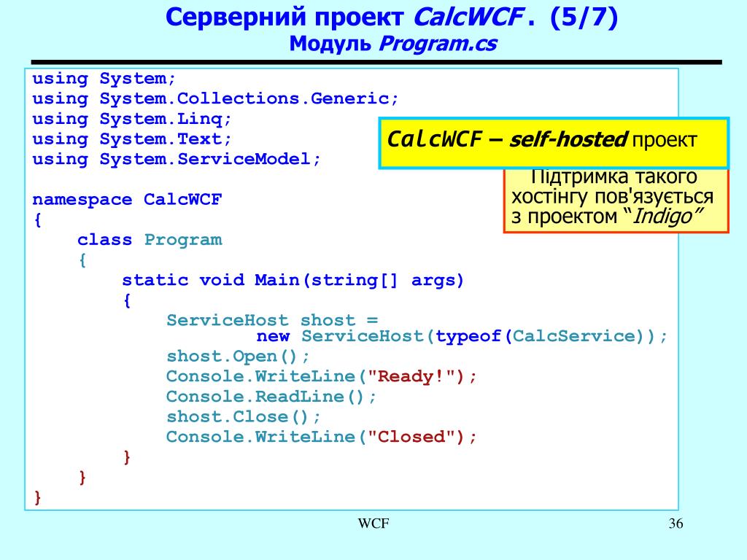This screenshot has width=747, height=560.
Task: Click the "shost.Close();" statement
Action: [244, 417]
